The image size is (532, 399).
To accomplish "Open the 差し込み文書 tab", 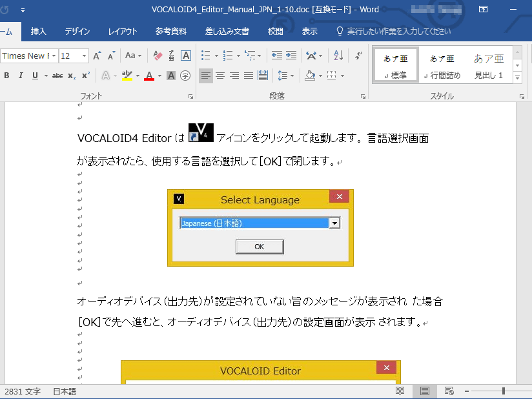I will [x=227, y=31].
